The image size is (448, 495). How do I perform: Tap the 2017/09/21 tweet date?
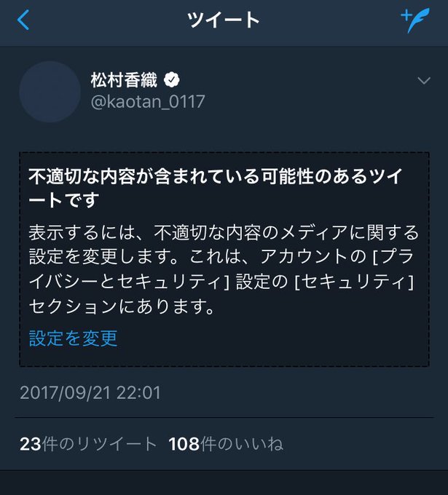(65, 392)
